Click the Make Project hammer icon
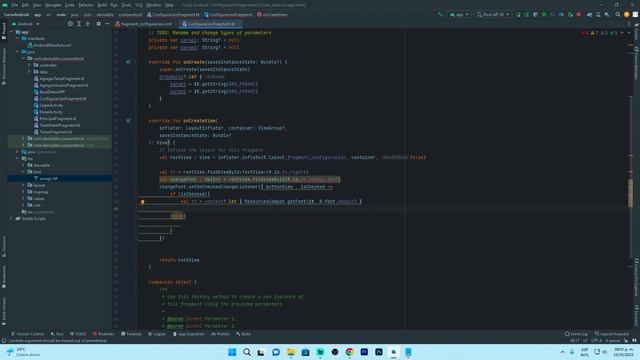The height and width of the screenshot is (360, 640). coord(440,15)
